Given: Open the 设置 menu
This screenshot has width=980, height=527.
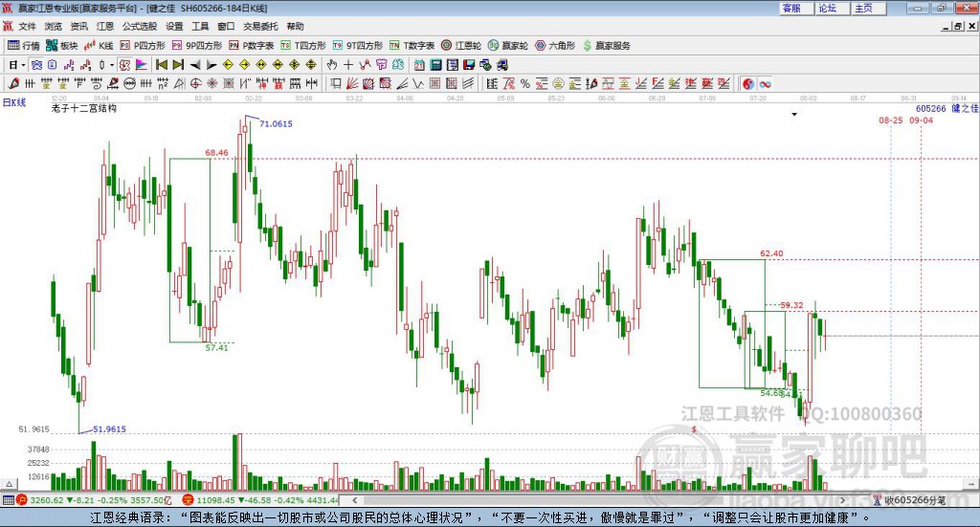Looking at the screenshot, I should tap(174, 26).
